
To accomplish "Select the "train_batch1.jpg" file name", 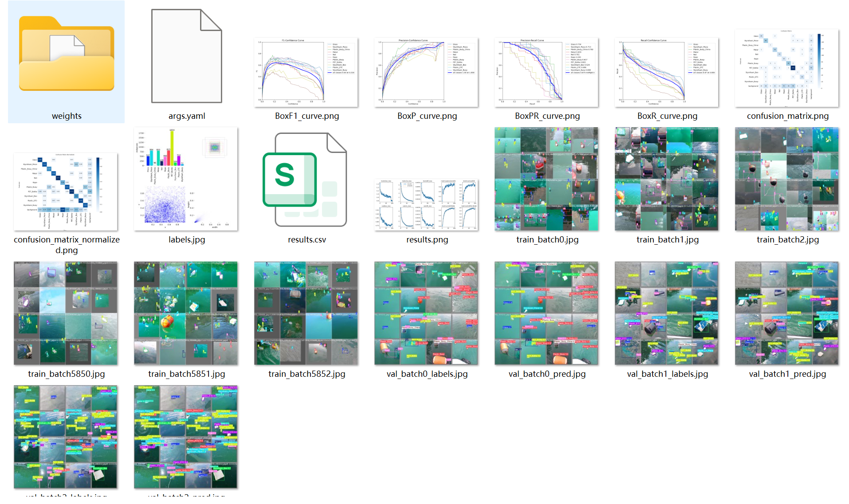I will [668, 240].
